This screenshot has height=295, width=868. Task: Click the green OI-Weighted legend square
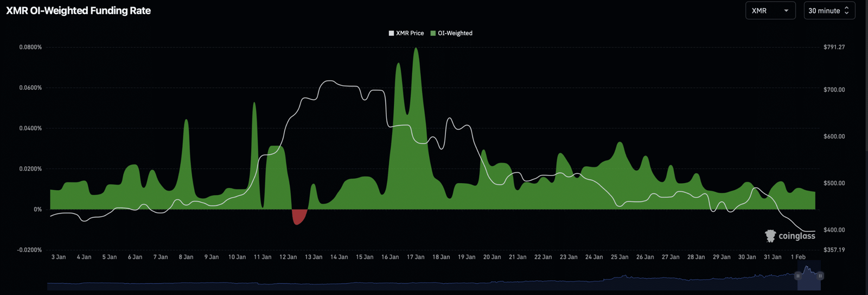coord(433,33)
